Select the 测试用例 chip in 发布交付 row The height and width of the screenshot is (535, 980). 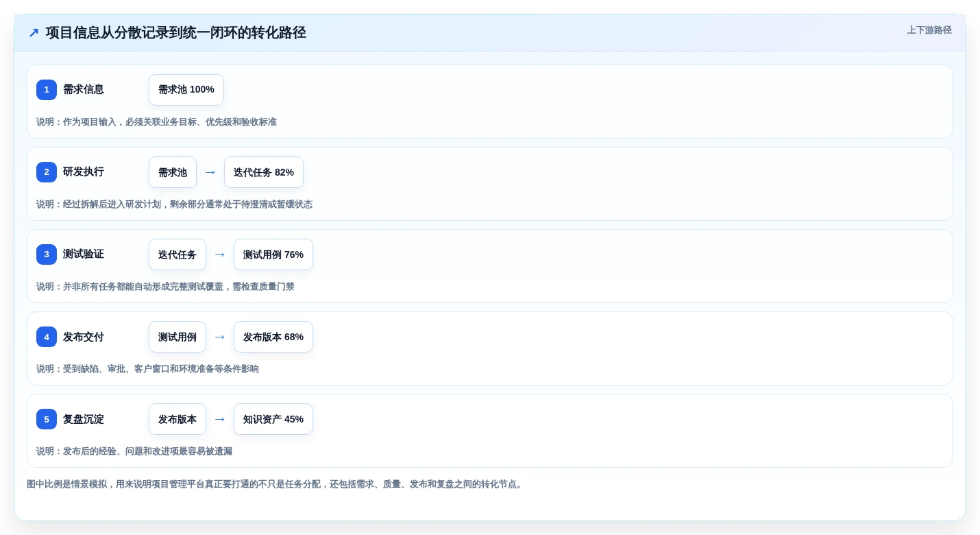click(177, 337)
